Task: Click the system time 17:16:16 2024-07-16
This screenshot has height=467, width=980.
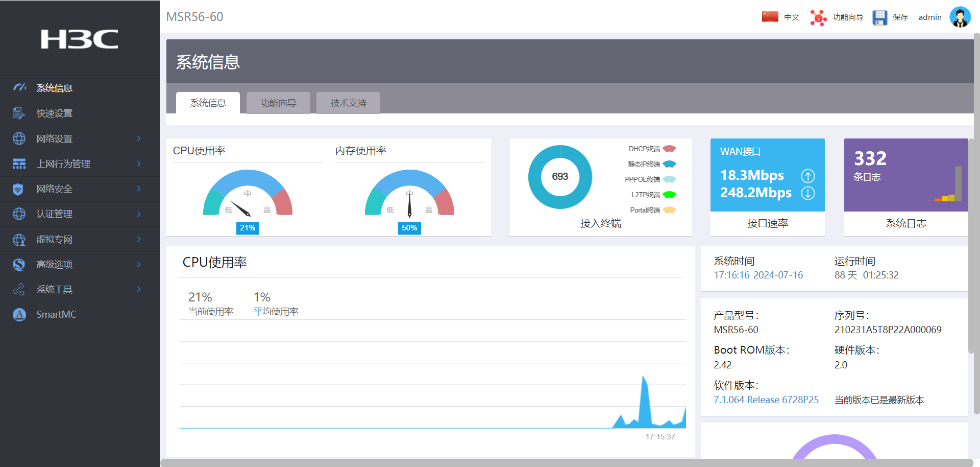Action: (758, 275)
